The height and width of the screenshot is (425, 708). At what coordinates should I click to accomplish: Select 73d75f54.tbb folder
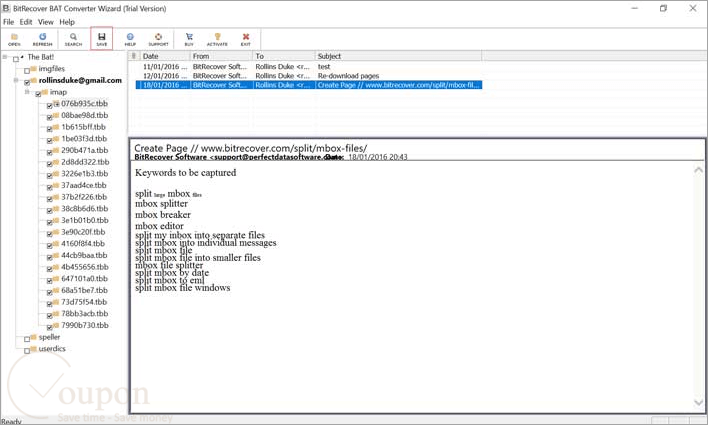[x=84, y=302]
